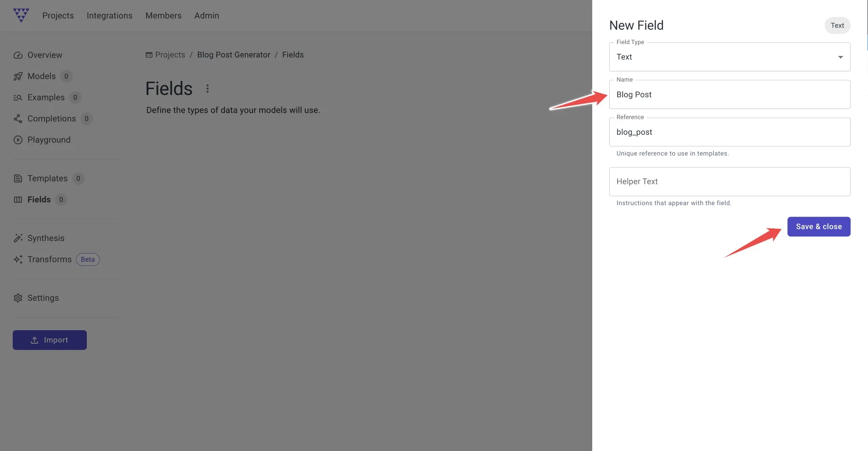Go to the Integrations menu item

coord(110,16)
